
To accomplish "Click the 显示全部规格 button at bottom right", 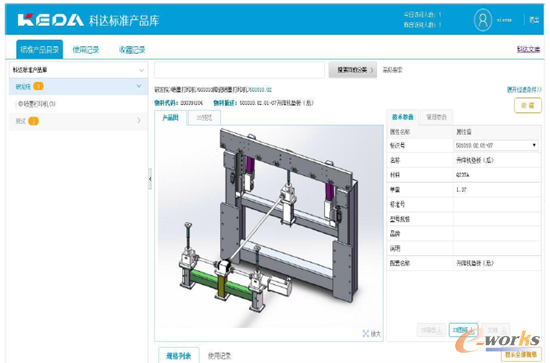I will coord(521,354).
